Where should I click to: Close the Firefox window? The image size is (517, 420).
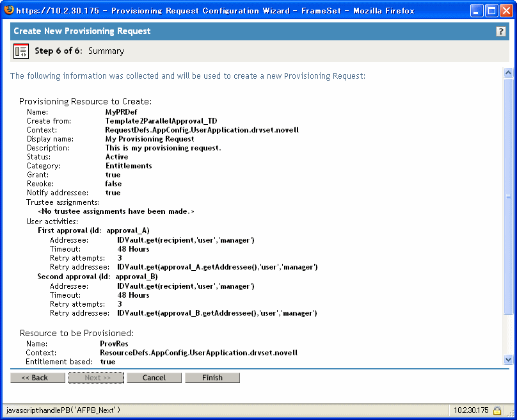point(506,10)
